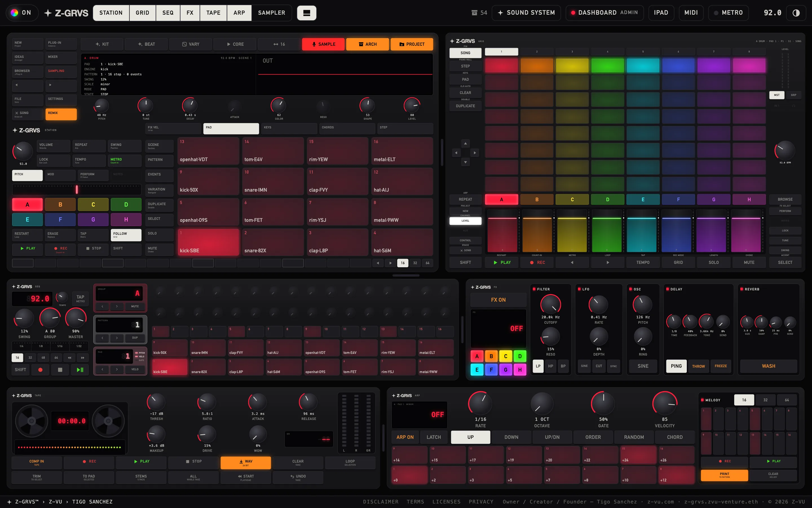Select the cyan color pad in GRID top row

click(643, 65)
